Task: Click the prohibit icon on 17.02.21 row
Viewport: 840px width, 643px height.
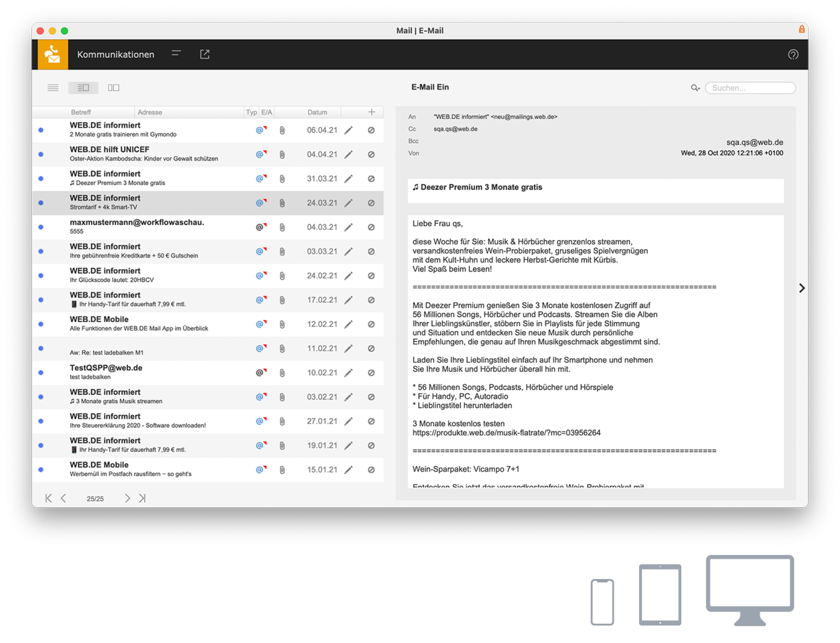Action: pos(371,301)
